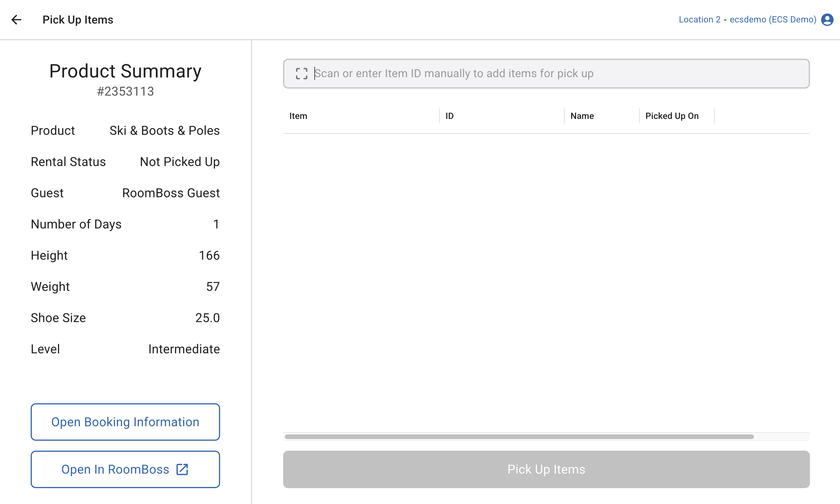Click the Name column header

point(582,116)
